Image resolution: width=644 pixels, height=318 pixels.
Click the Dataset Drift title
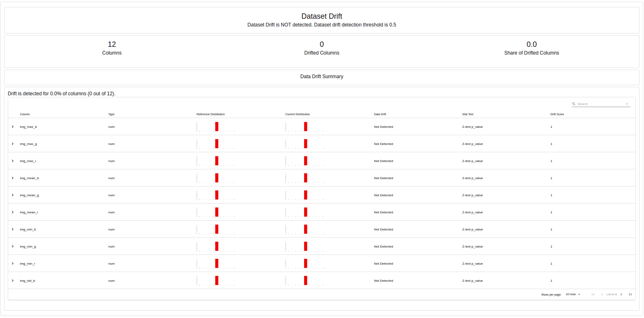tap(322, 16)
